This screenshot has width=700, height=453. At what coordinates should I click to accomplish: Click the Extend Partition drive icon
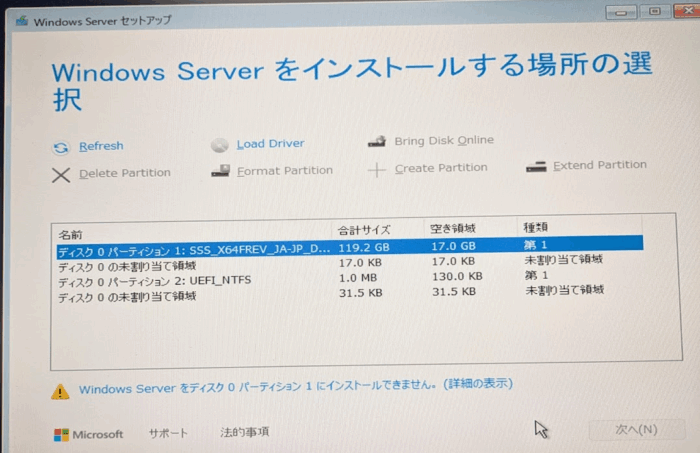click(536, 167)
